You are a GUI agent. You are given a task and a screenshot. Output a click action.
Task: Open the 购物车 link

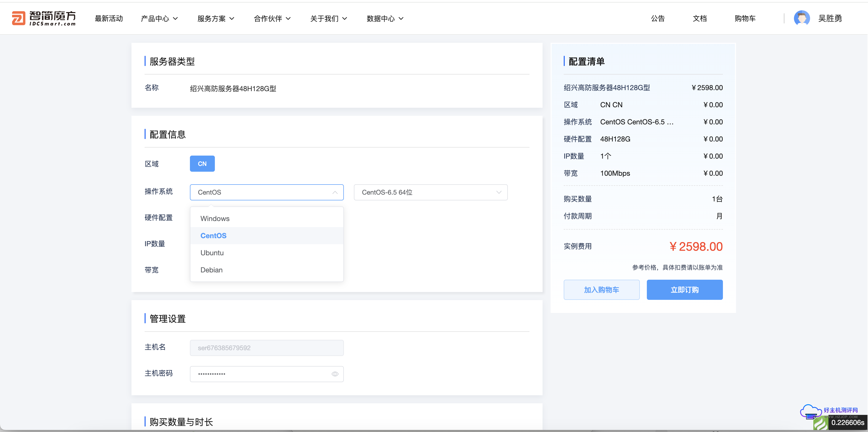pos(745,19)
